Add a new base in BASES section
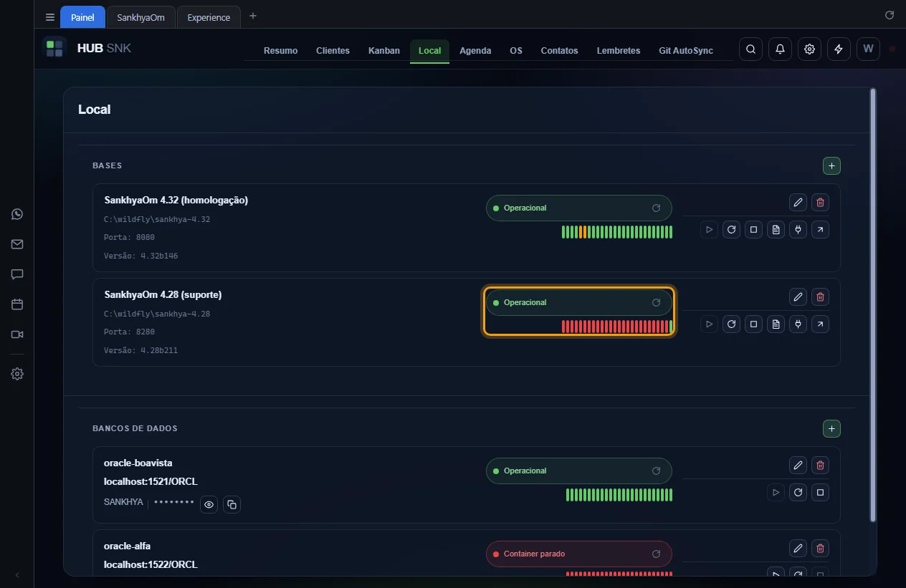This screenshot has height=588, width=906. pos(831,166)
